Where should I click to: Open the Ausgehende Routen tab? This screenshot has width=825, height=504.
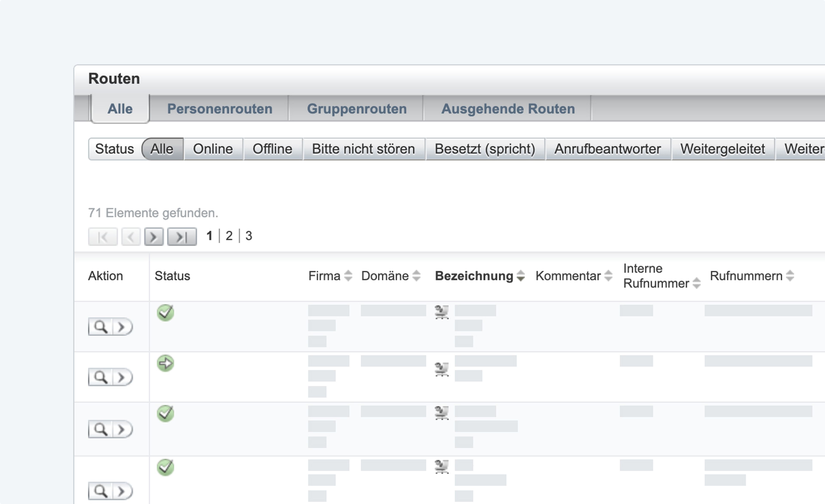508,109
